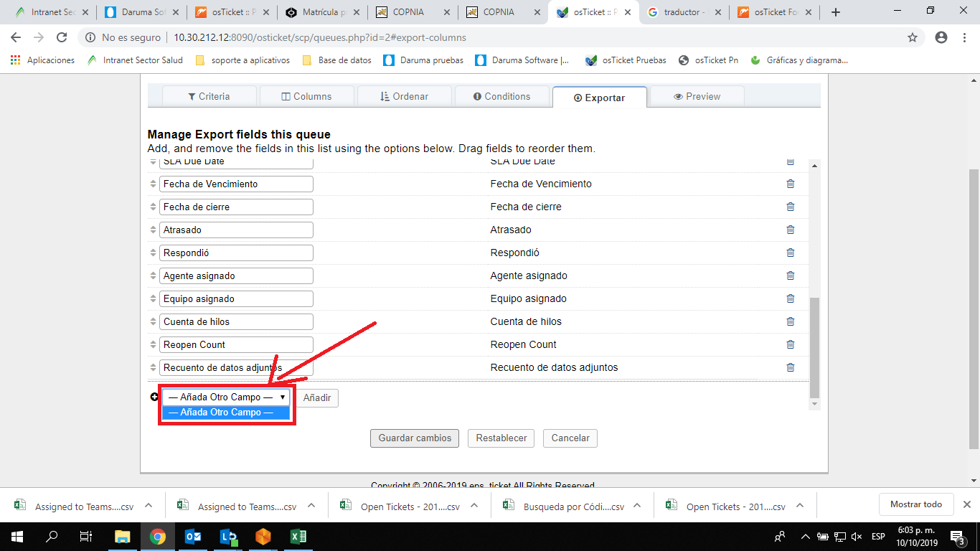Click the plus icon beside Añada Otro Campo
980x551 pixels.
point(154,397)
